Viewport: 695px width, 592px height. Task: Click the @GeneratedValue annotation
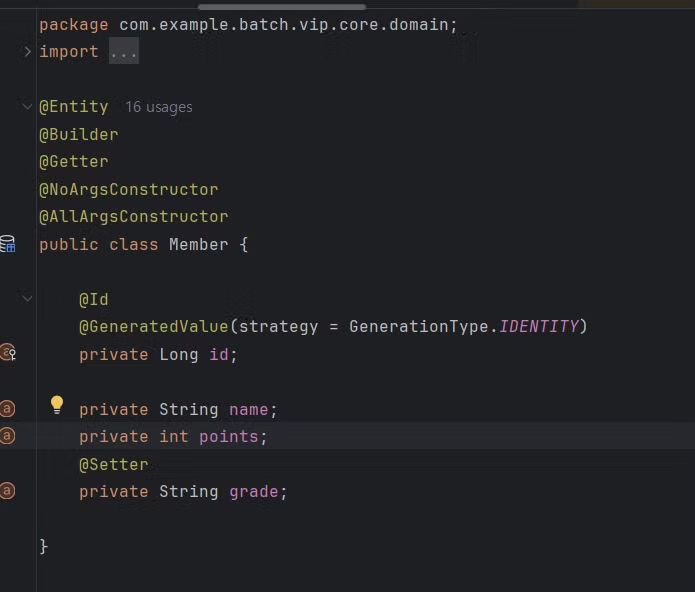pyautogui.click(x=153, y=327)
